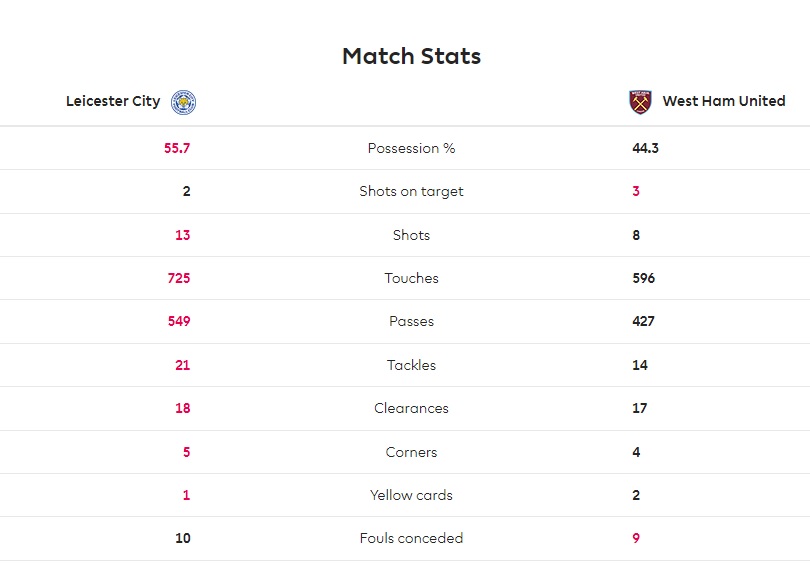Click Leicester's 725 touches figure
The height and width of the screenshot is (564, 810).
(x=179, y=278)
